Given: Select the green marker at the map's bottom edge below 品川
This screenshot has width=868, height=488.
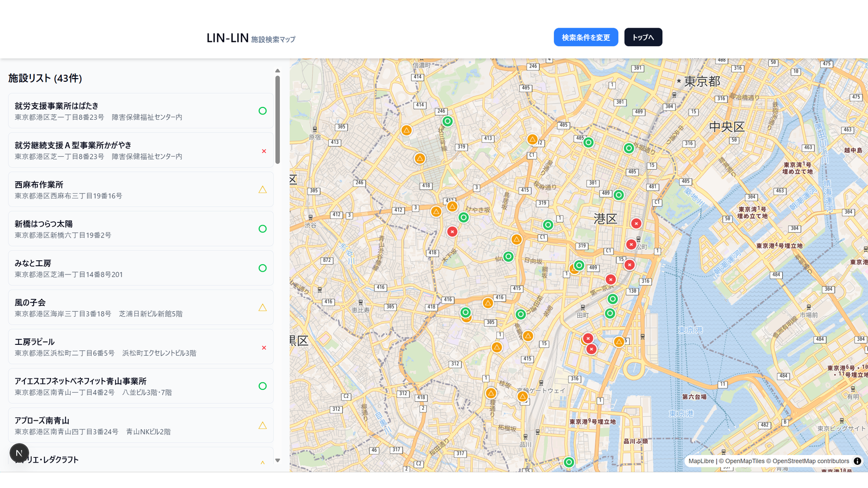Looking at the screenshot, I should 569,462.
